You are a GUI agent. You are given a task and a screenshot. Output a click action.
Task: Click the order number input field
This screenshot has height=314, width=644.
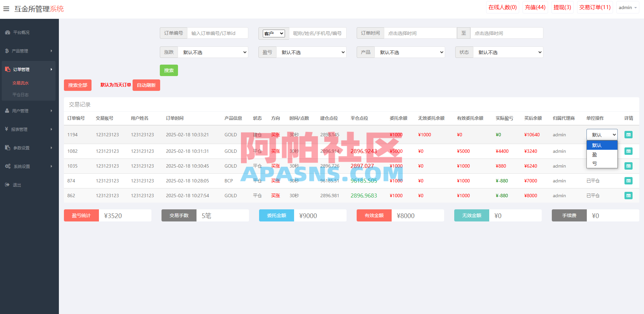[218, 33]
